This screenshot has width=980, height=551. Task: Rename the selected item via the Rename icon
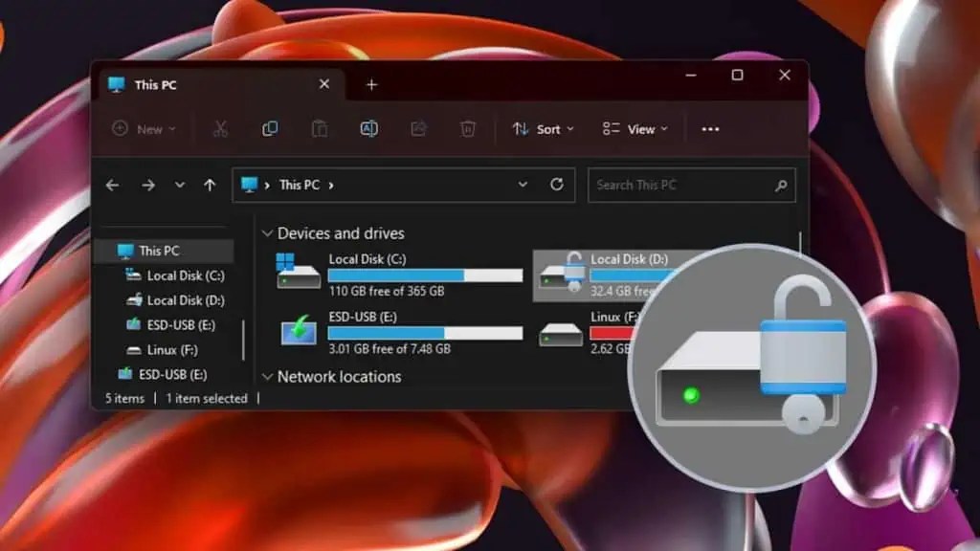(368, 128)
